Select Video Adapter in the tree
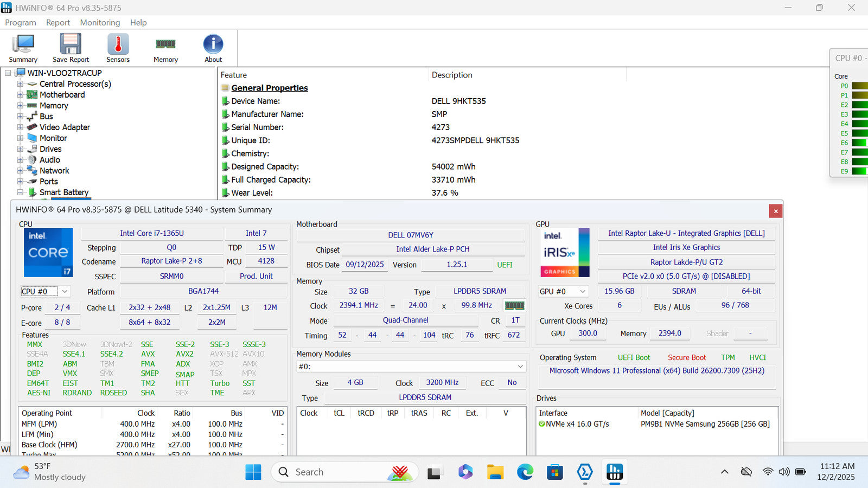Image resolution: width=868 pixels, height=488 pixels. 65,127
